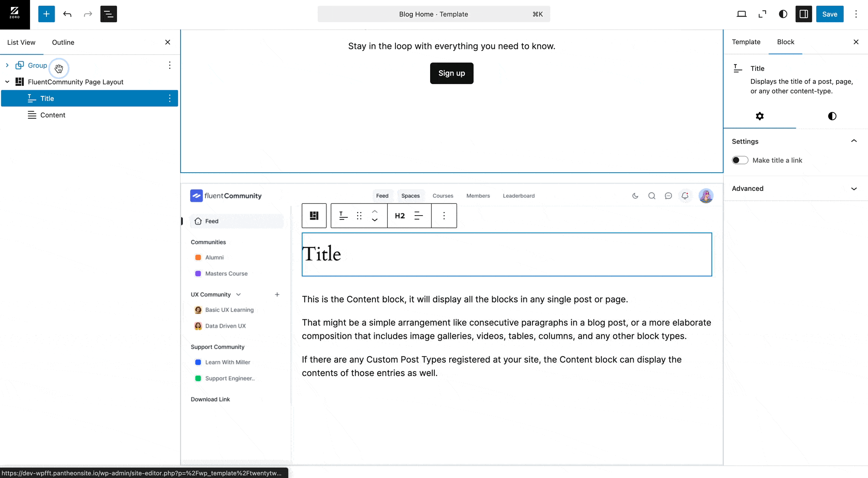Open the Download Link item
868x478 pixels.
(210, 399)
